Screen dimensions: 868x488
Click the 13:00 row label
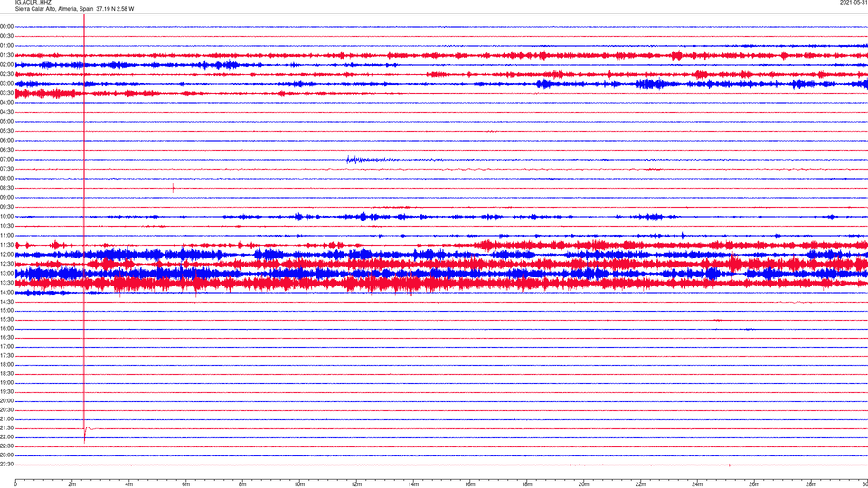click(x=6, y=273)
